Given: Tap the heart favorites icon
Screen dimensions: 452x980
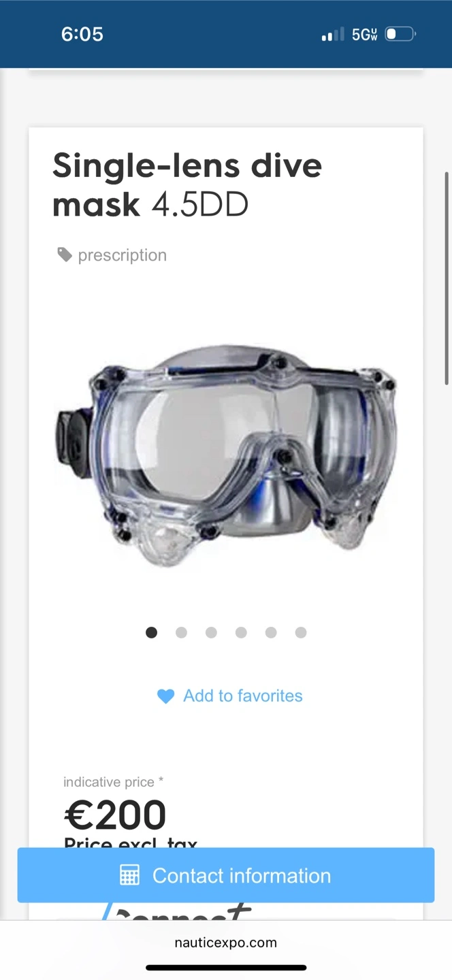Looking at the screenshot, I should [x=165, y=696].
